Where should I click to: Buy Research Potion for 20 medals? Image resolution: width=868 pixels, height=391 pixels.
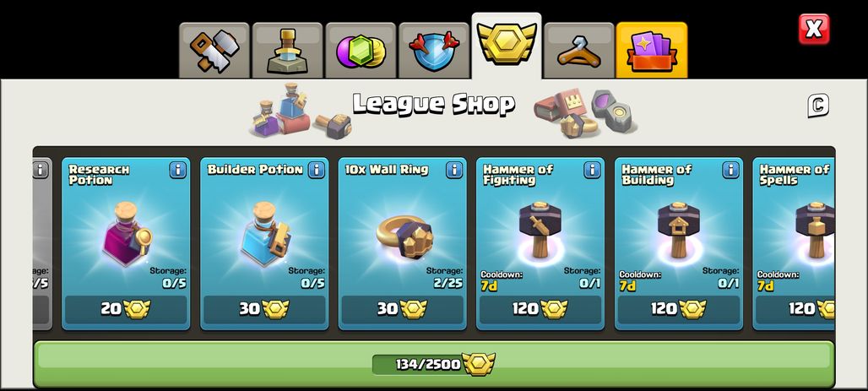(x=126, y=310)
